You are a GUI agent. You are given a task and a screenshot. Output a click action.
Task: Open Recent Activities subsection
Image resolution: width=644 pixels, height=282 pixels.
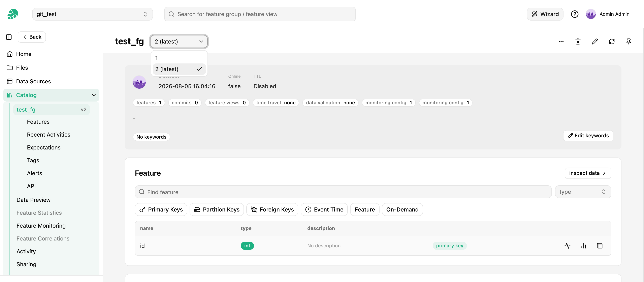click(x=49, y=135)
